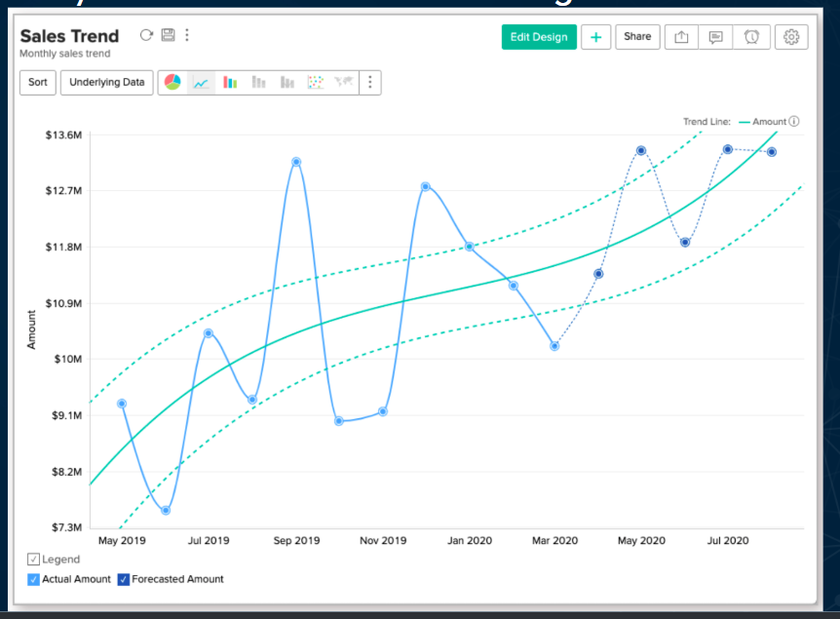Image resolution: width=840 pixels, height=619 pixels.
Task: Select the grey grouped bar chart icon
Action: (x=287, y=83)
